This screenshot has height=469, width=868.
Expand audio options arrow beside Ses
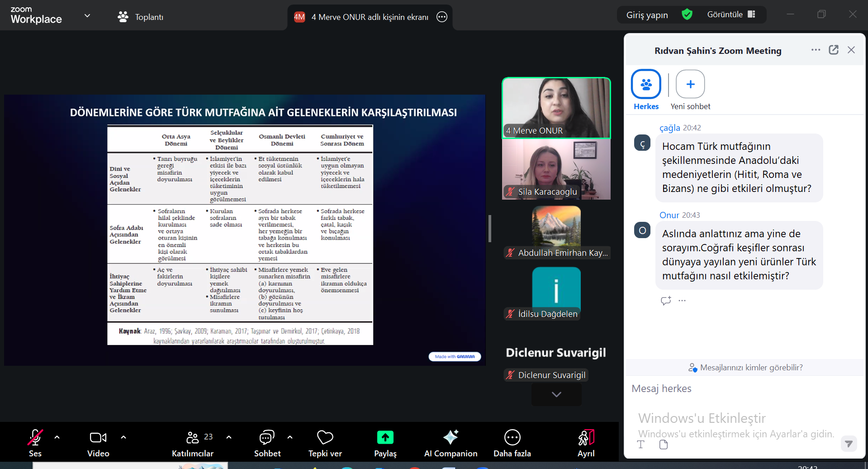[57, 437]
